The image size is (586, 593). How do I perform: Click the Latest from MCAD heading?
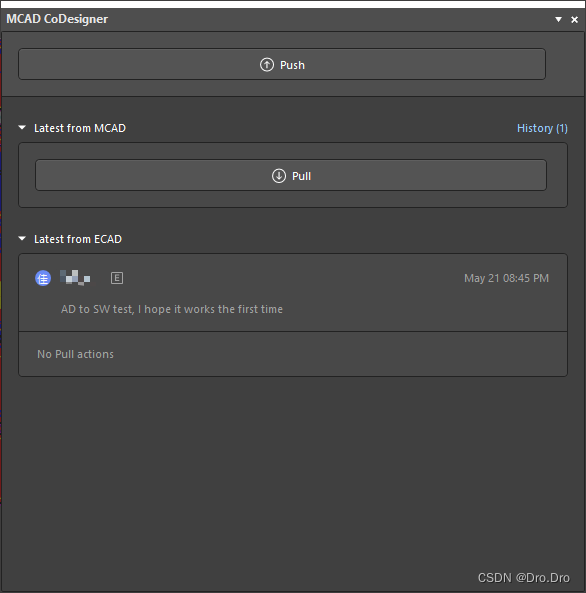tap(80, 128)
